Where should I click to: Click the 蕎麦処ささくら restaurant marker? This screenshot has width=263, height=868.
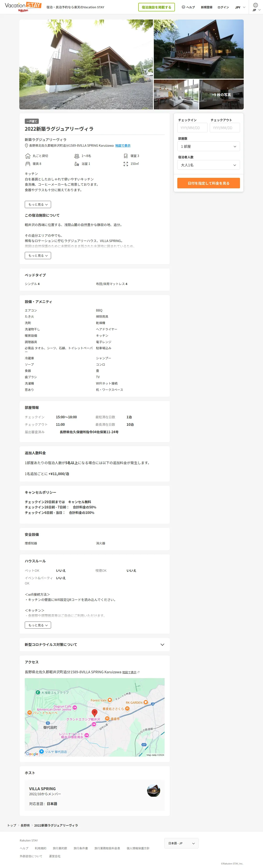[x=127, y=709]
